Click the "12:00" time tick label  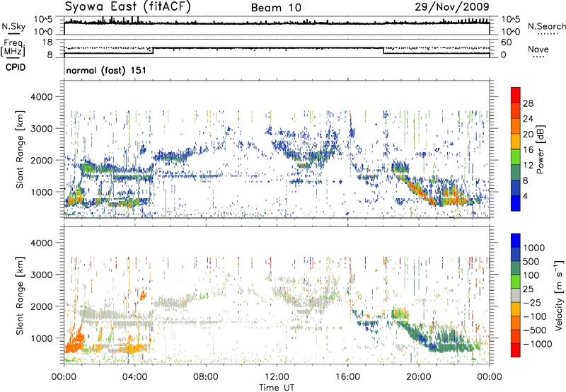277,377
